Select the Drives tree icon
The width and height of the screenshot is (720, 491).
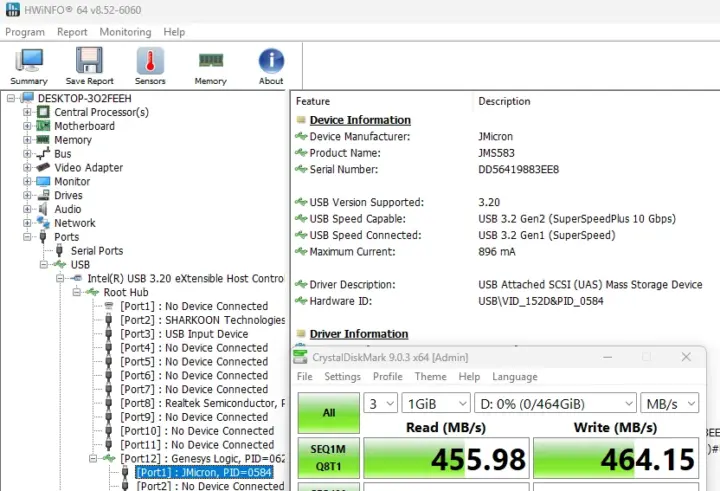43,195
